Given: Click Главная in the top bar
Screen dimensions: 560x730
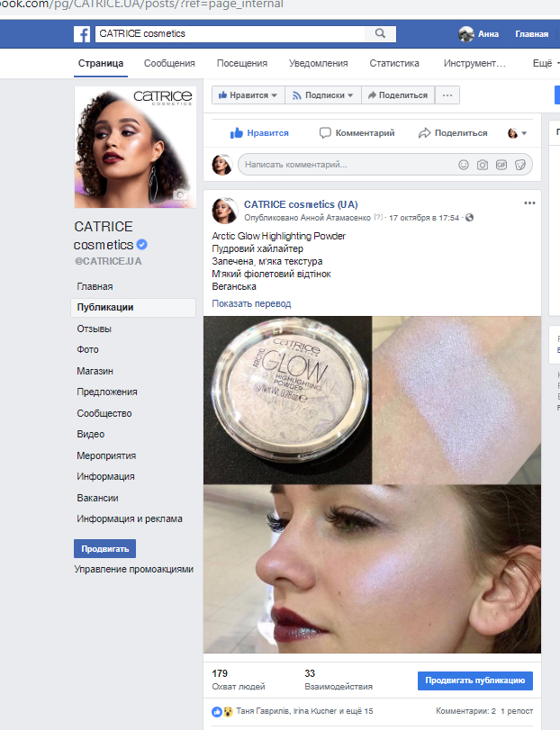Looking at the screenshot, I should [x=531, y=34].
